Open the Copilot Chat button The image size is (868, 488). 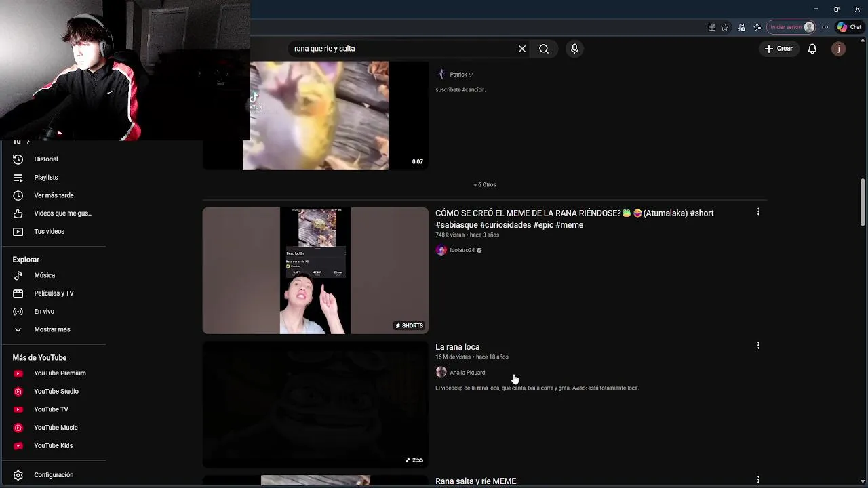click(849, 27)
